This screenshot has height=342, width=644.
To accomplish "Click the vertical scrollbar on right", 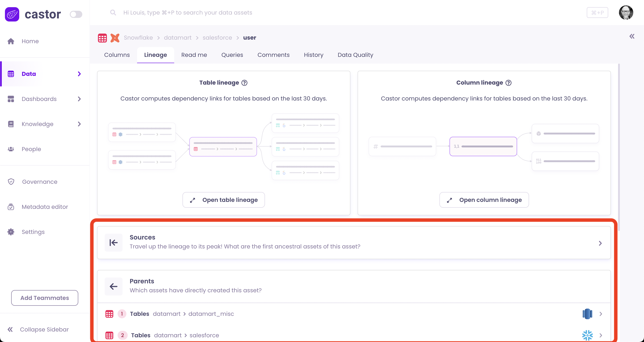I will (x=619, y=147).
